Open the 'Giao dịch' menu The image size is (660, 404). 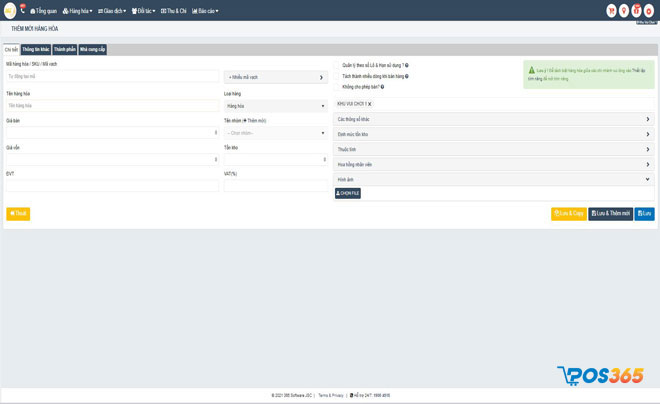point(112,11)
